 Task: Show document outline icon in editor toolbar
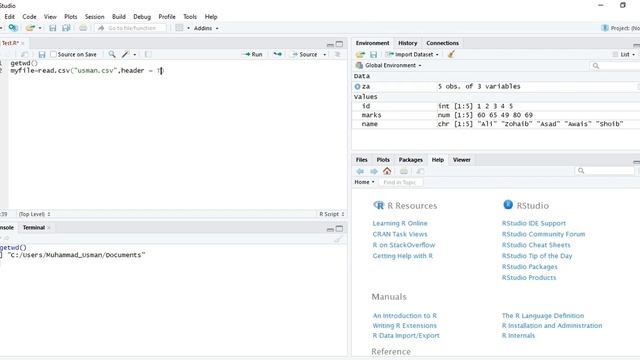tap(338, 54)
